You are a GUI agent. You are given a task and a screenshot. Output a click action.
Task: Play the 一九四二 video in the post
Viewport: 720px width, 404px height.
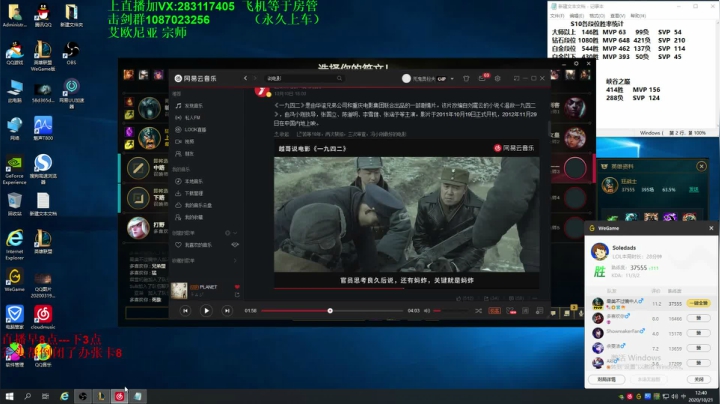tap(406, 214)
